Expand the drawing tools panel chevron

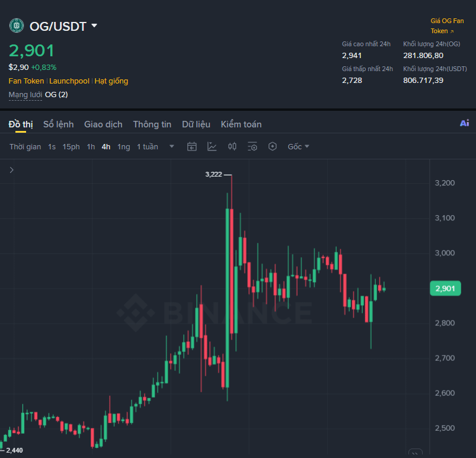point(11,170)
